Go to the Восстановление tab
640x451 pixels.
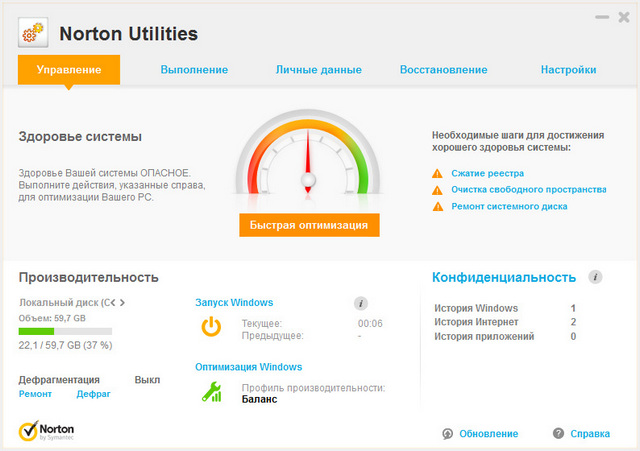point(443,70)
